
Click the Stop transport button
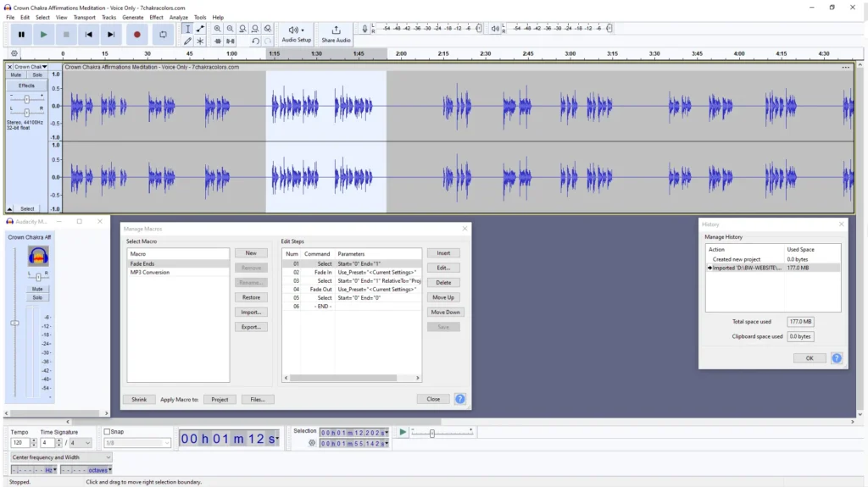click(x=66, y=35)
